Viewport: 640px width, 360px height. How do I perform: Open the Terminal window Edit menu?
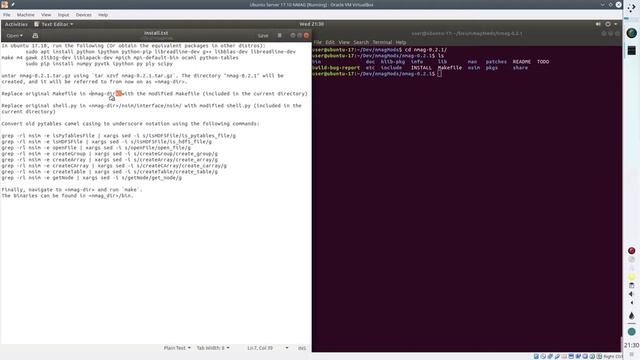(330, 42)
